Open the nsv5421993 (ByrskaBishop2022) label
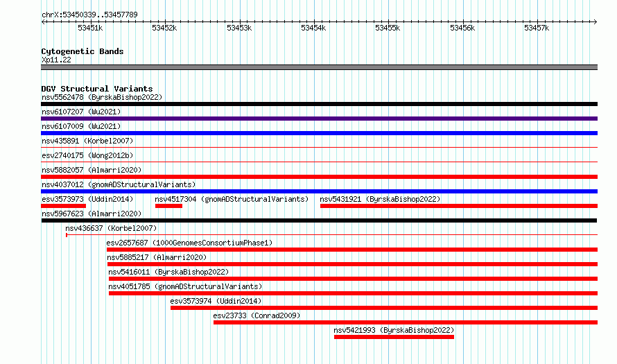The height and width of the screenshot is (364, 617). pyautogui.click(x=394, y=330)
